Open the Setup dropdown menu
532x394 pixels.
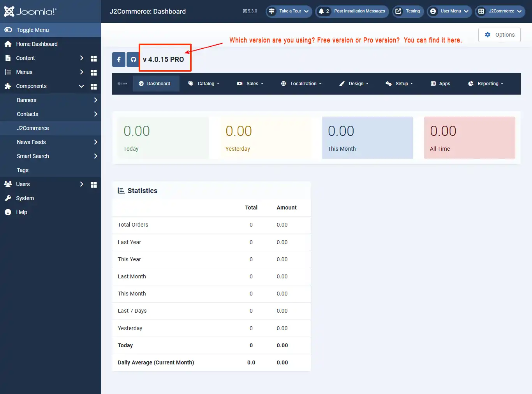pyautogui.click(x=399, y=84)
